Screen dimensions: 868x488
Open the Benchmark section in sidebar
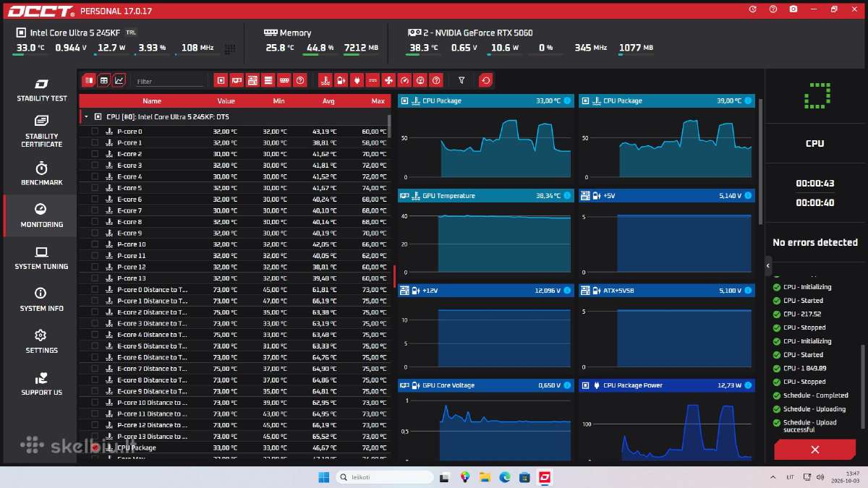click(41, 174)
